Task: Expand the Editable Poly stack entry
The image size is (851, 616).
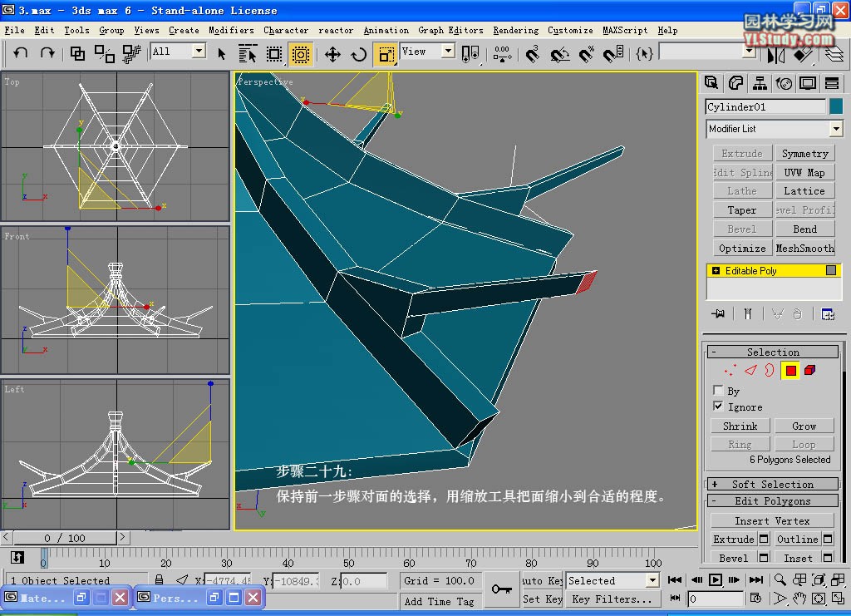Action: click(716, 270)
